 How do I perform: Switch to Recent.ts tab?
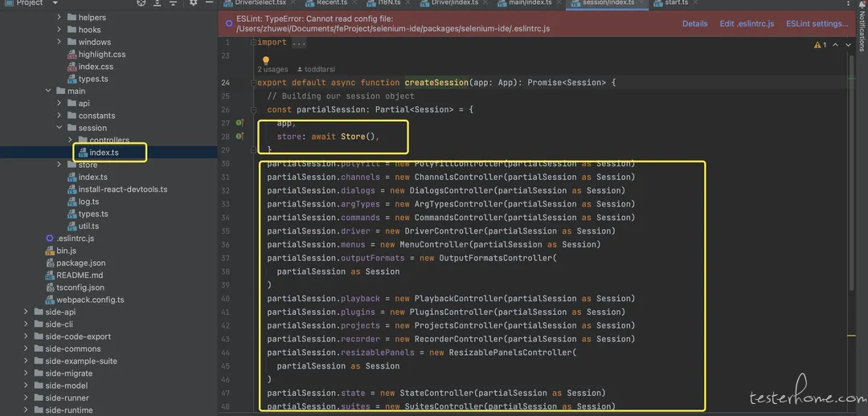pos(332,2)
